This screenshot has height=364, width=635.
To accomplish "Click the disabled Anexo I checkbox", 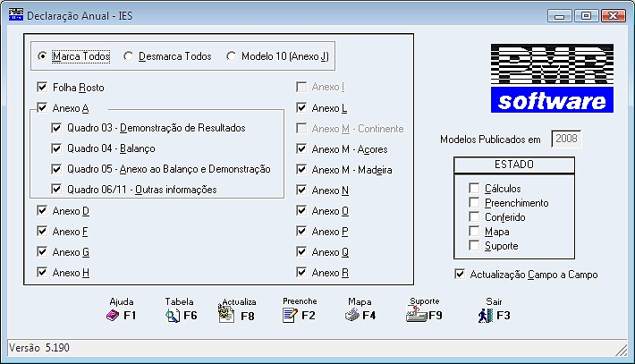I will point(301,87).
